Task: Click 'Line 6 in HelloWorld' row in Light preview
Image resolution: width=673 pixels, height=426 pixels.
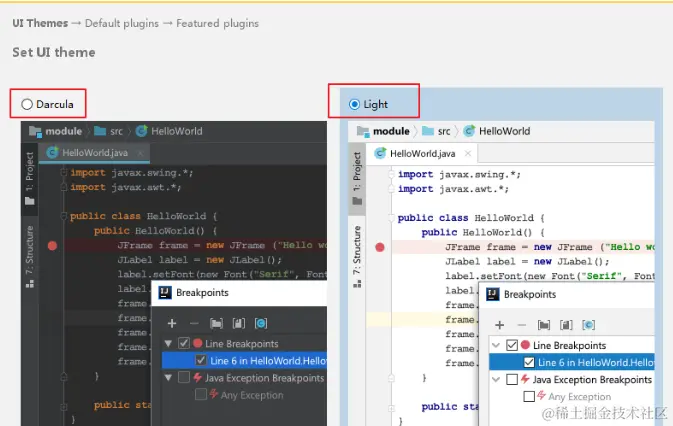Action: tap(572, 363)
